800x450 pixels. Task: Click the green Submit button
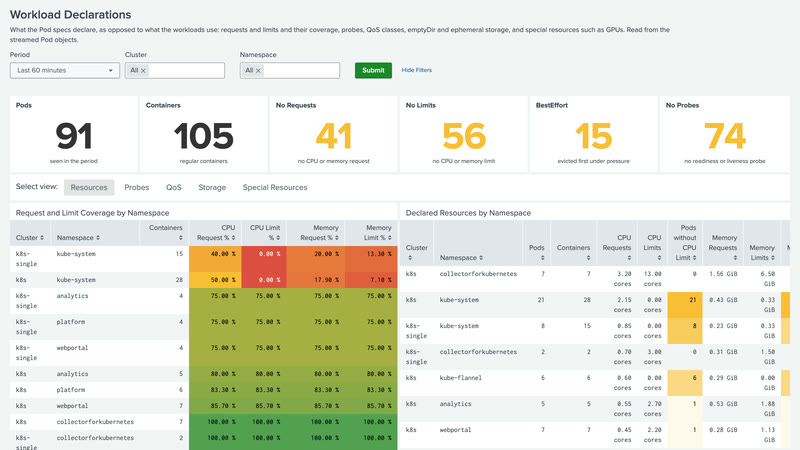pyautogui.click(x=373, y=70)
